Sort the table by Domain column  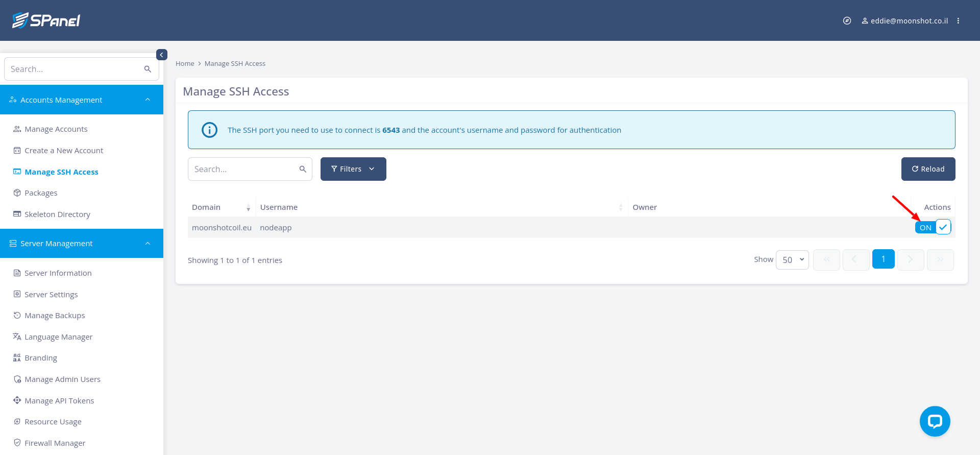point(222,207)
